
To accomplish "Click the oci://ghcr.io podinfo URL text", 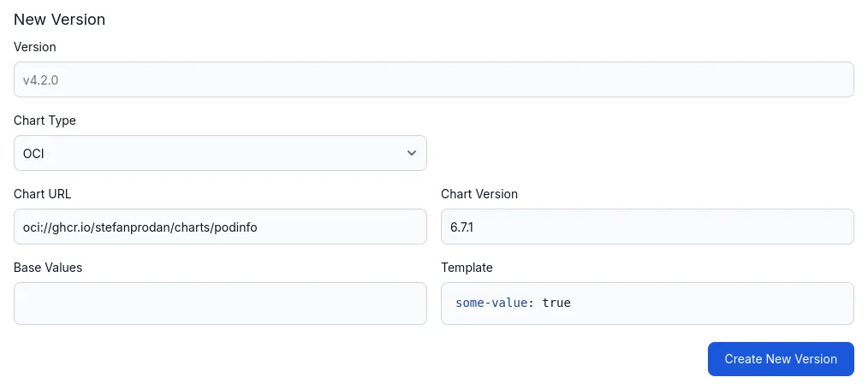I will click(x=140, y=227).
